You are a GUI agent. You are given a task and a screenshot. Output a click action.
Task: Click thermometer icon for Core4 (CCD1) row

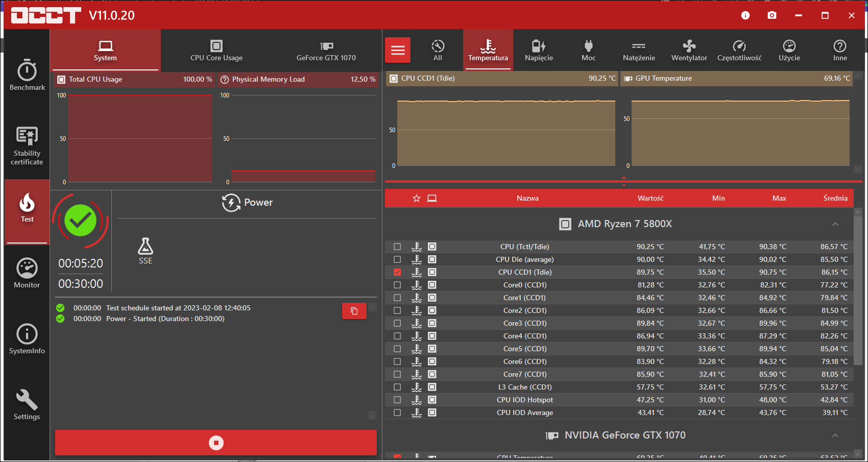pos(417,336)
